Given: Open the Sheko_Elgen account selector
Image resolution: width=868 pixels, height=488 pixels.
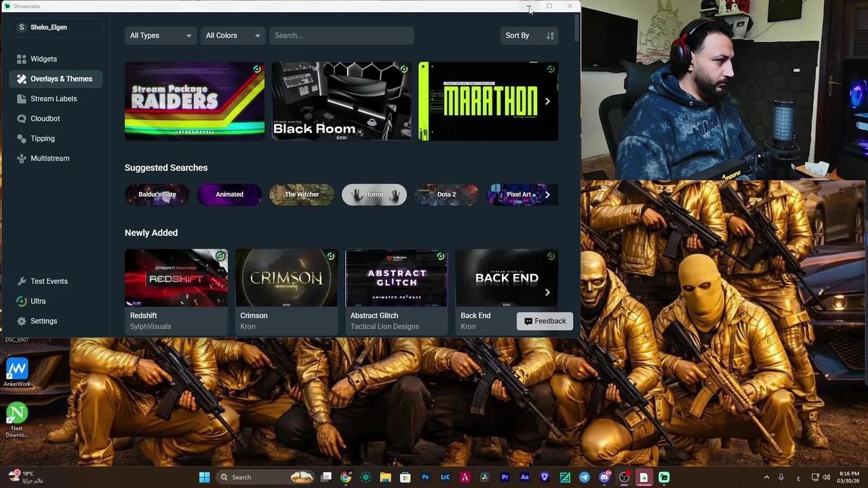Looking at the screenshot, I should point(57,27).
